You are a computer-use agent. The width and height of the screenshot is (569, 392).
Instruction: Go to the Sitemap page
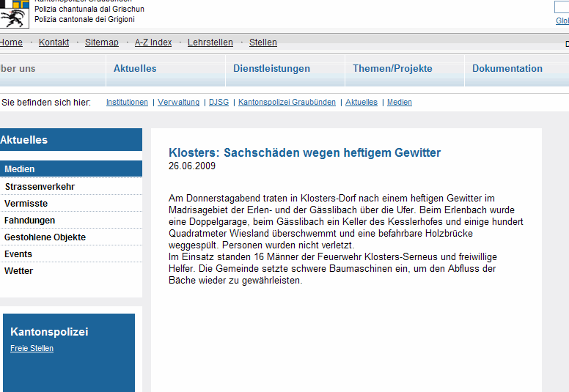[102, 42]
